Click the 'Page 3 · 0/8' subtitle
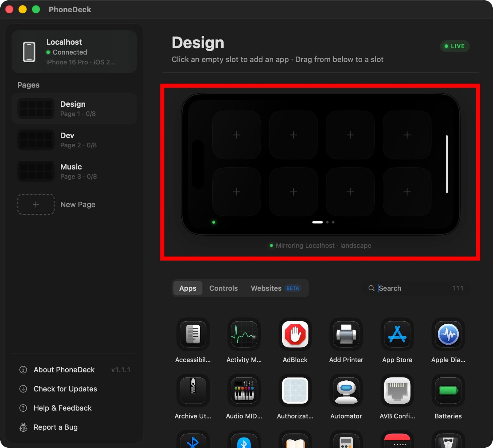 (x=79, y=176)
